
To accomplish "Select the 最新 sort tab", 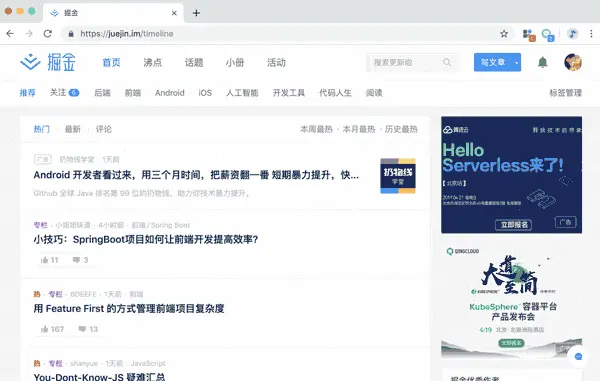I will pos(73,129).
